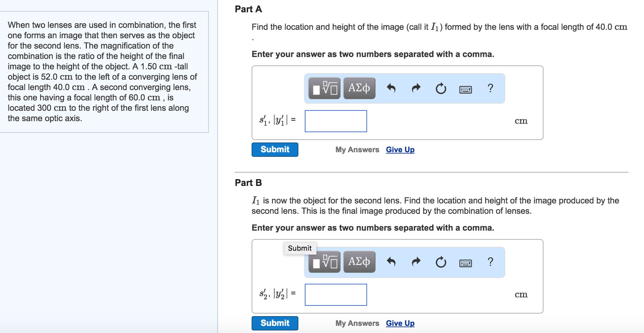Click the s'2, |y'2| answer input box
This screenshot has height=333, width=644.
(336, 294)
